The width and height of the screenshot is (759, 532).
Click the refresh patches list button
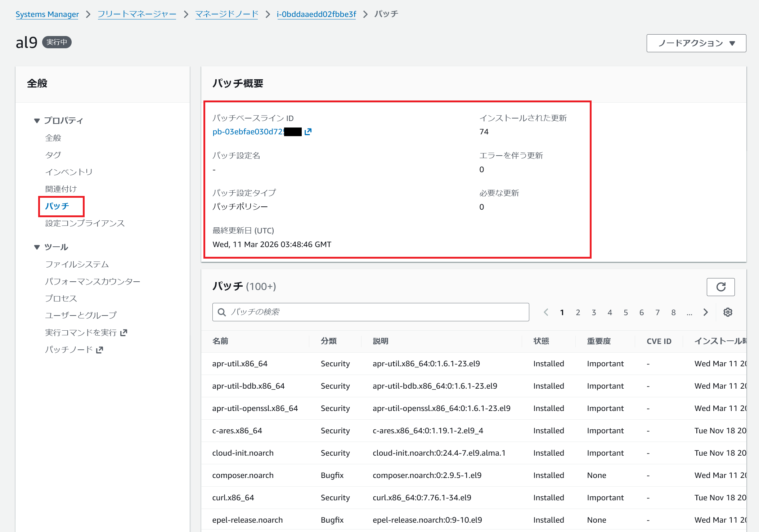click(720, 287)
